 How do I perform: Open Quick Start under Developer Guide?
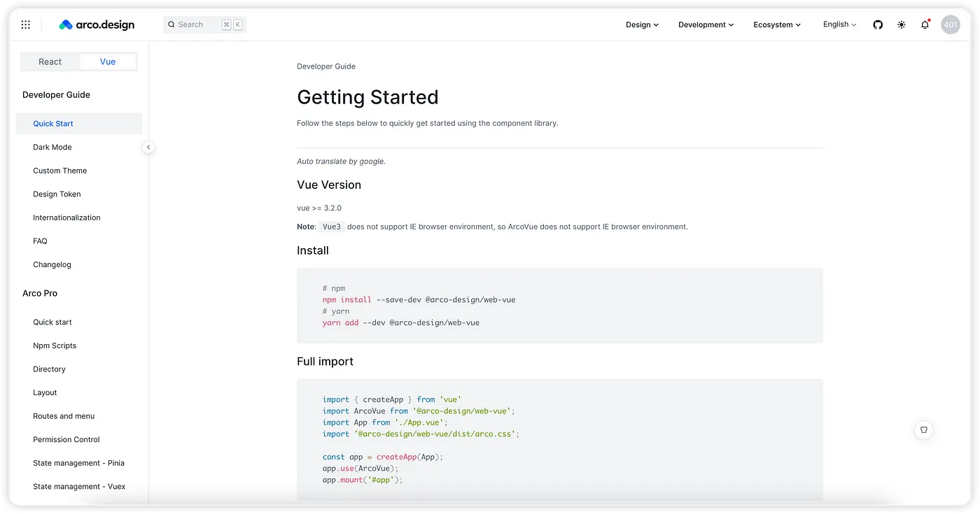pyautogui.click(x=79, y=124)
